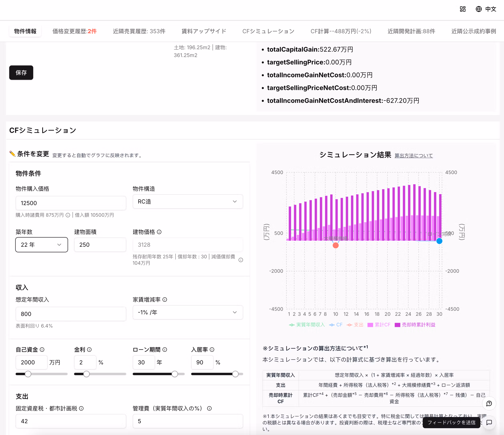Screen dimensions: 504x435
Task: Toggle the 累計CF legend entry
Action: (x=379, y=325)
